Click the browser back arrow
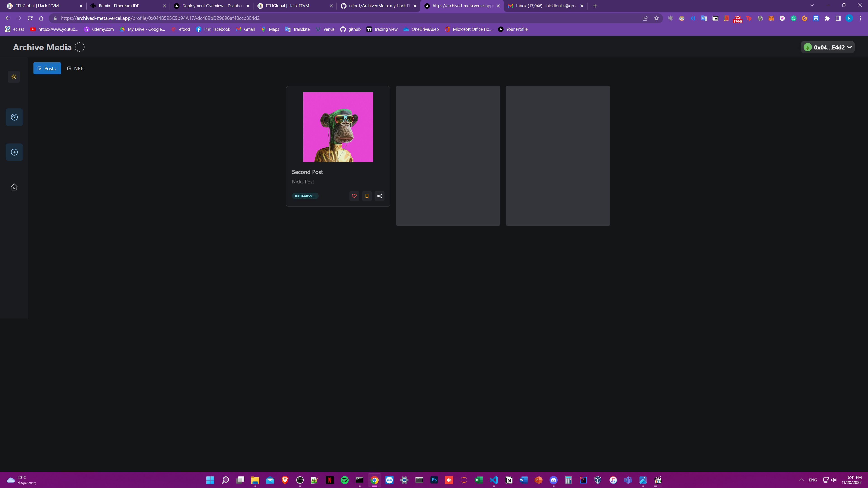Screen dimensions: 868x488 (7, 18)
